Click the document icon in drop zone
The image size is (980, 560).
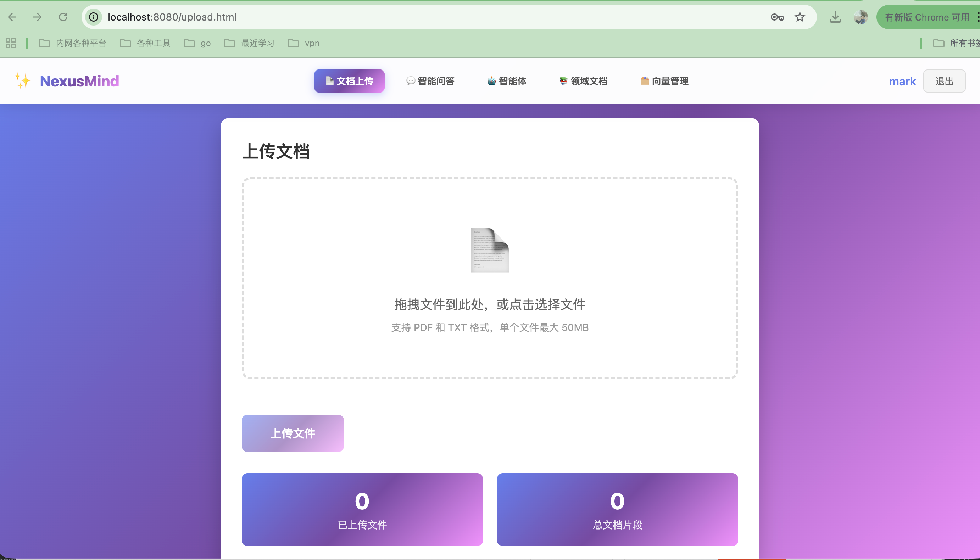click(489, 250)
